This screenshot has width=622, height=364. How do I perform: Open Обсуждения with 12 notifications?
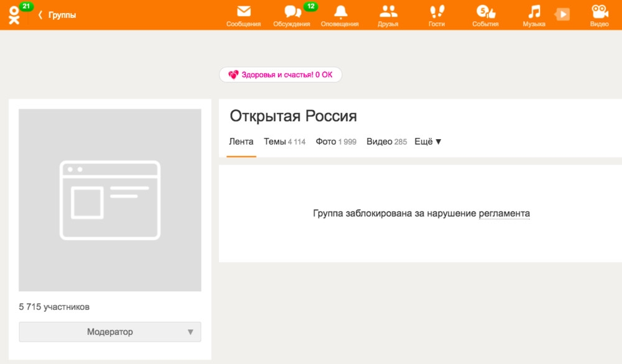coord(292,14)
